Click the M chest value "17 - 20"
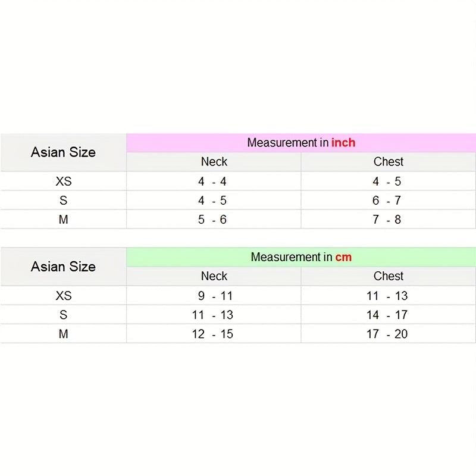Image resolution: width=476 pixels, height=476 pixels. tap(387, 334)
